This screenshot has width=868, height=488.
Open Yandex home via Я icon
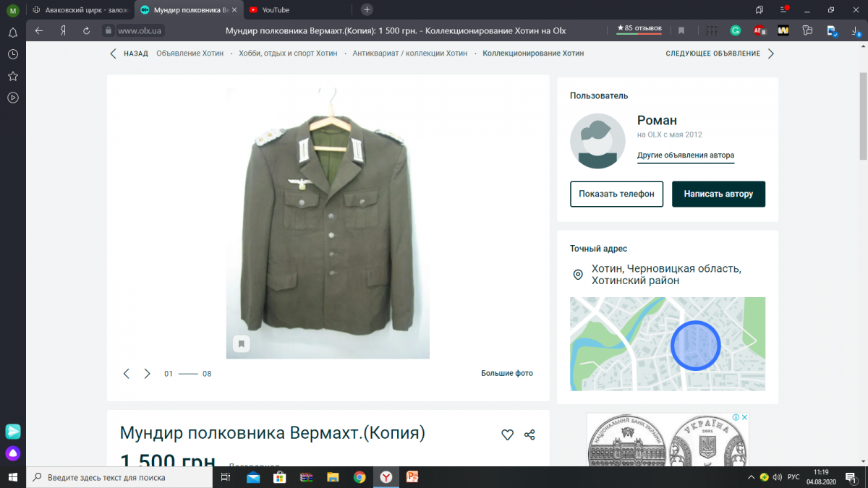tap(64, 30)
